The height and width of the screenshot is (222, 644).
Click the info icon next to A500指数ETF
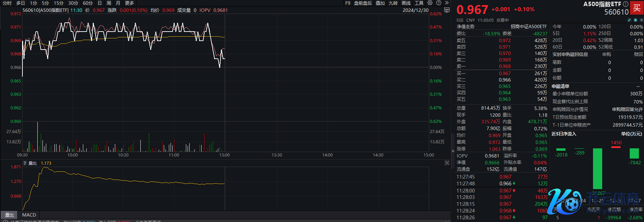626,4
